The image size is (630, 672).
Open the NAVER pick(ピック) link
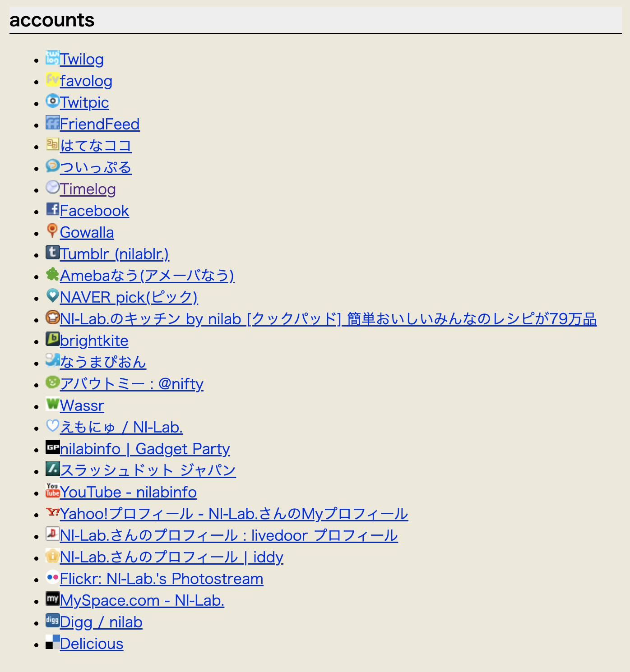[129, 298]
